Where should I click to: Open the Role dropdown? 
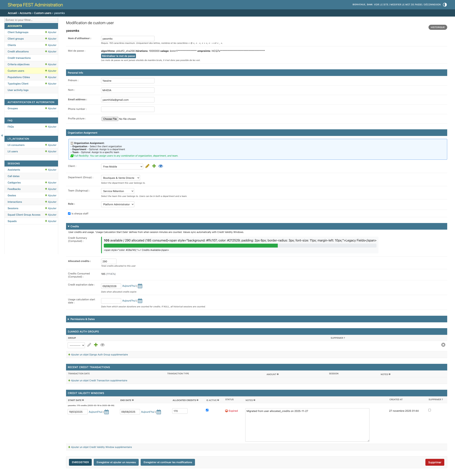[118, 205]
